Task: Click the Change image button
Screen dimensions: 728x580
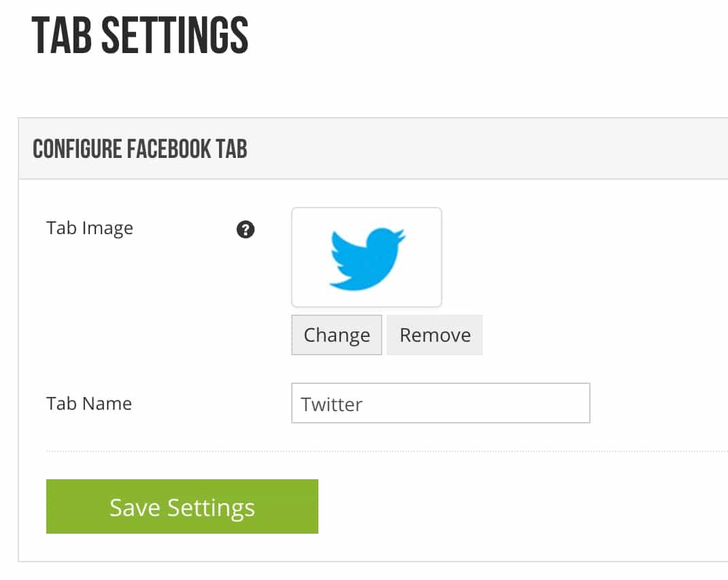Action: tap(337, 335)
